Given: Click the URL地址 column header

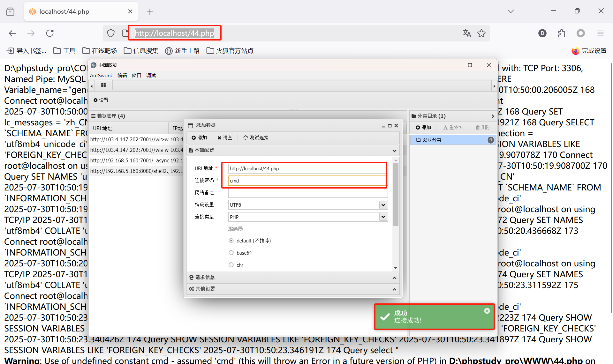Looking at the screenshot, I should 128,128.
